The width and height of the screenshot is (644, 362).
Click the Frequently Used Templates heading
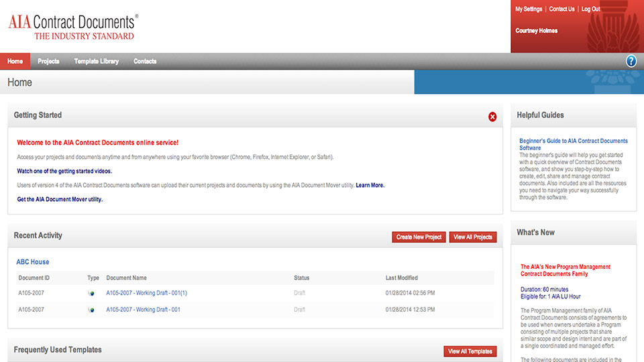[x=58, y=350]
